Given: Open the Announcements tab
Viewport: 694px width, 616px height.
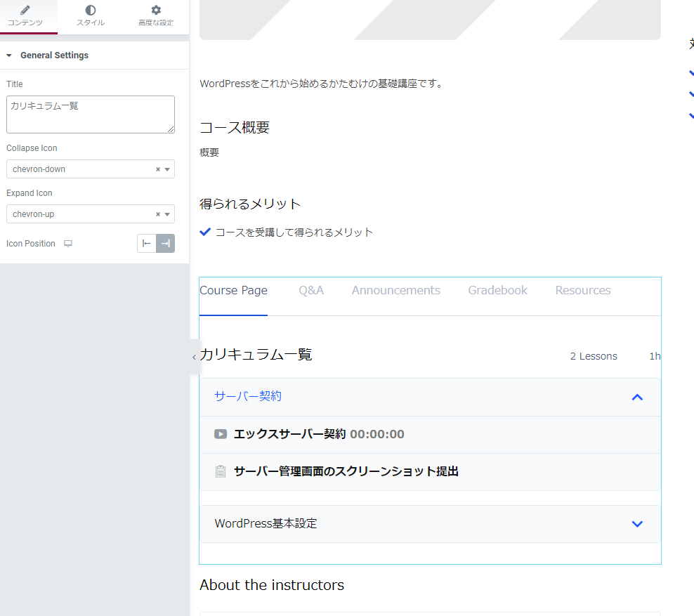Looking at the screenshot, I should click(395, 290).
